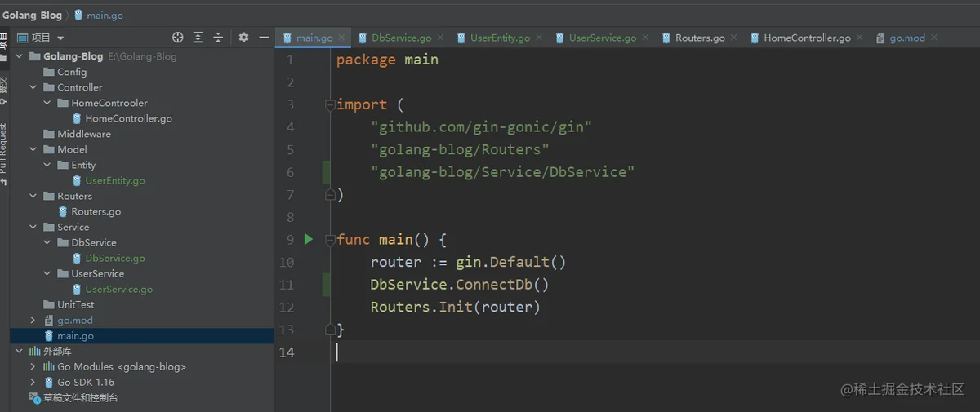
Task: Switch to the DbService.go editor tab
Action: (401, 38)
